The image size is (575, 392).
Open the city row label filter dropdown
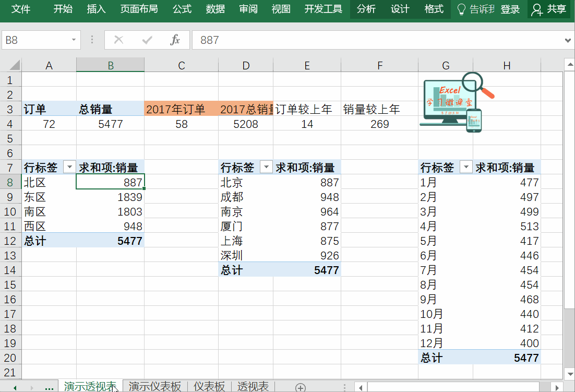(266, 167)
